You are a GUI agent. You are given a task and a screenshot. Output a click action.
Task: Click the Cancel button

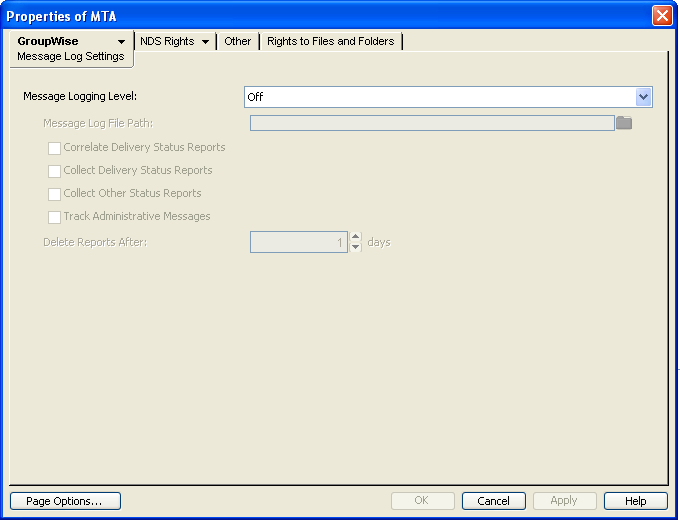[494, 501]
